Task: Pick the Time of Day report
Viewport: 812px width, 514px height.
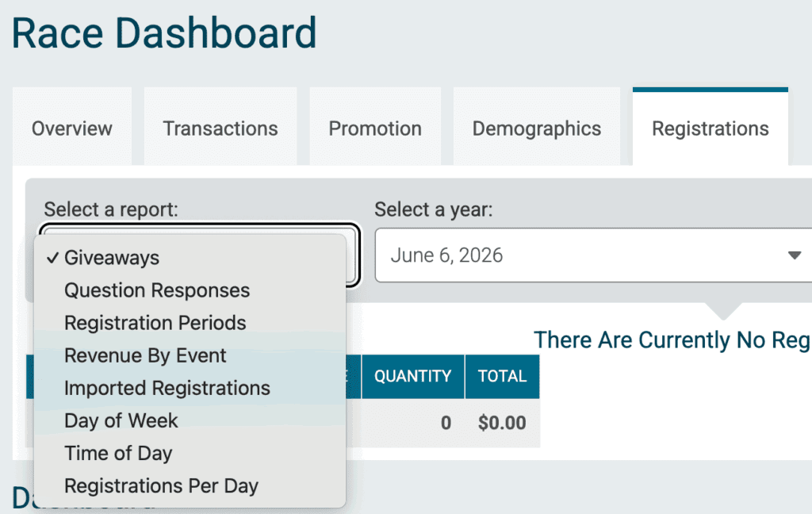Action: 118,453
